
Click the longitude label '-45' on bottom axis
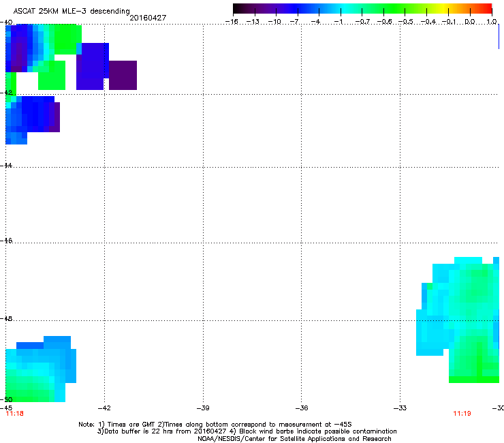pyautogui.click(x=6, y=408)
